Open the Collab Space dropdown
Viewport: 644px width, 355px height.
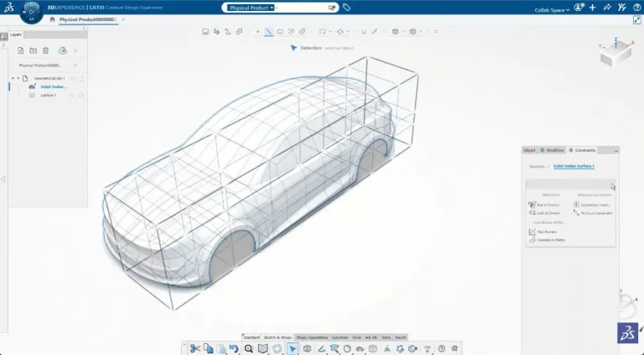coord(552,10)
